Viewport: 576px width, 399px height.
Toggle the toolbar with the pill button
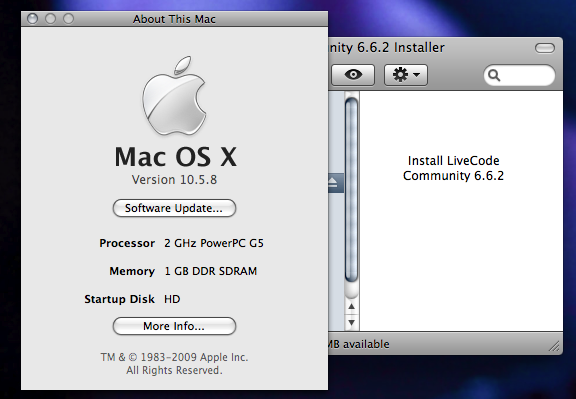(545, 48)
